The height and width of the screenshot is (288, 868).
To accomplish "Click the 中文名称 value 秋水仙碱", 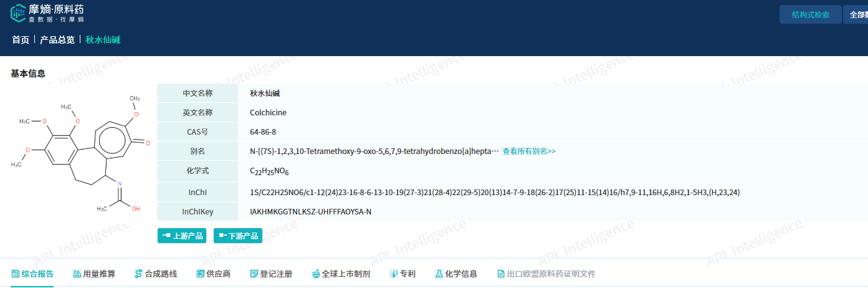I will pyautogui.click(x=265, y=93).
